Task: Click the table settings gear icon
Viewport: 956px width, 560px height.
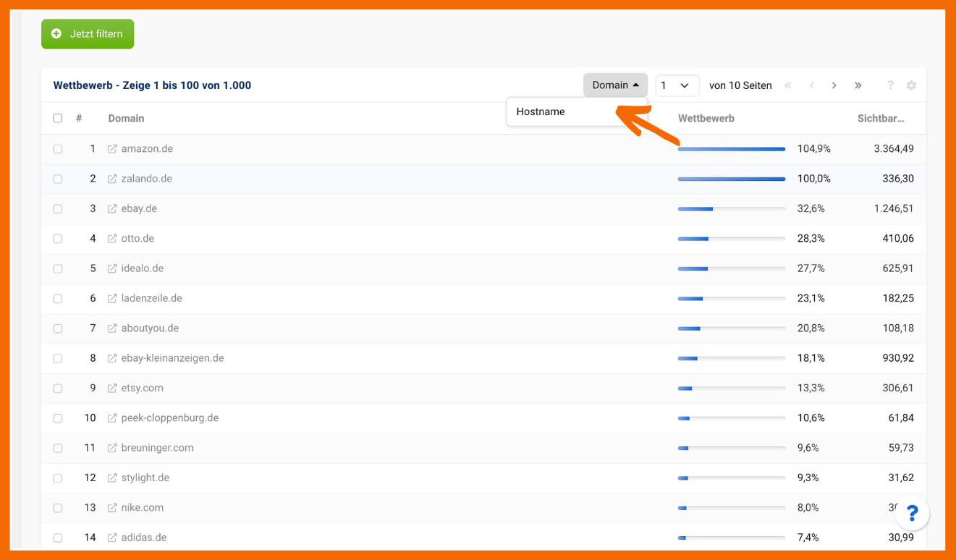Action: 911,85
